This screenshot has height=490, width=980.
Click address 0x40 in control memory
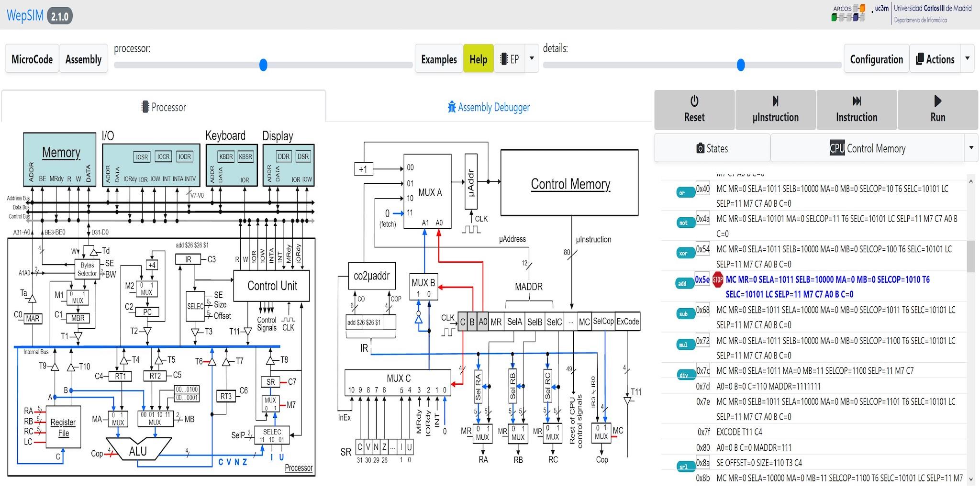(702, 189)
